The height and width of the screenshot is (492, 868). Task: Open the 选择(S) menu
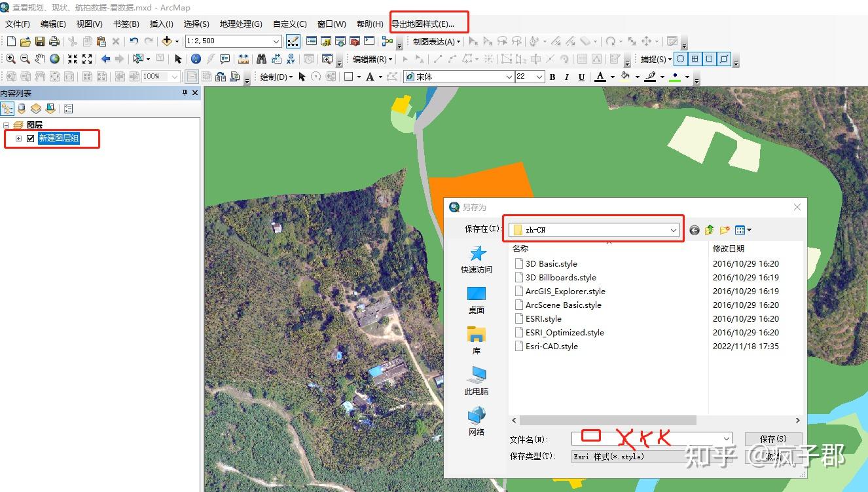196,24
